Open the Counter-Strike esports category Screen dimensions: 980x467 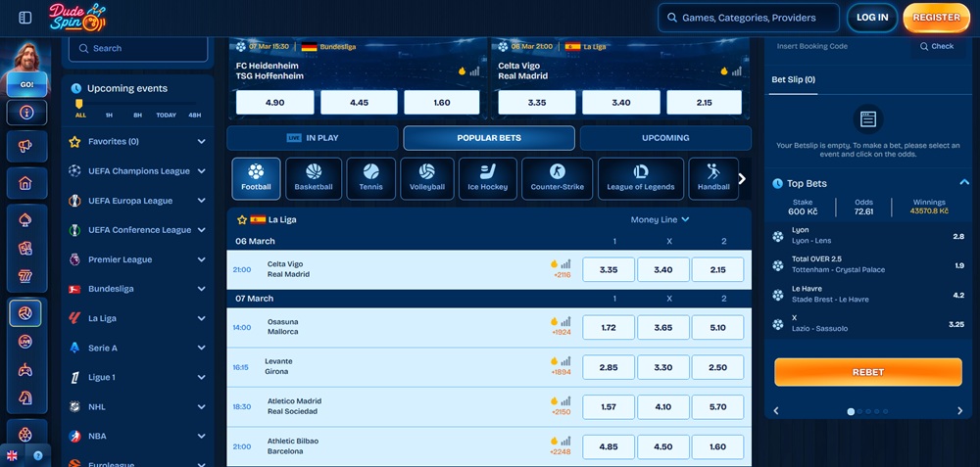coord(557,178)
